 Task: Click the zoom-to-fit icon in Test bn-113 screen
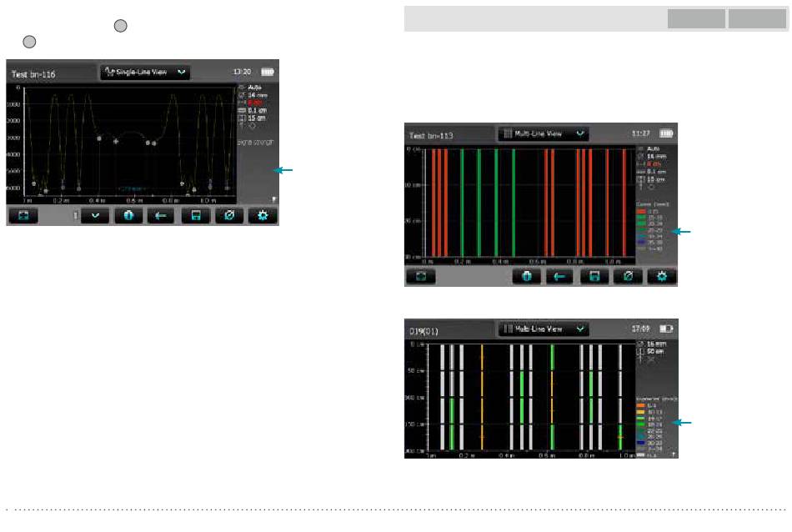pyautogui.click(x=421, y=276)
